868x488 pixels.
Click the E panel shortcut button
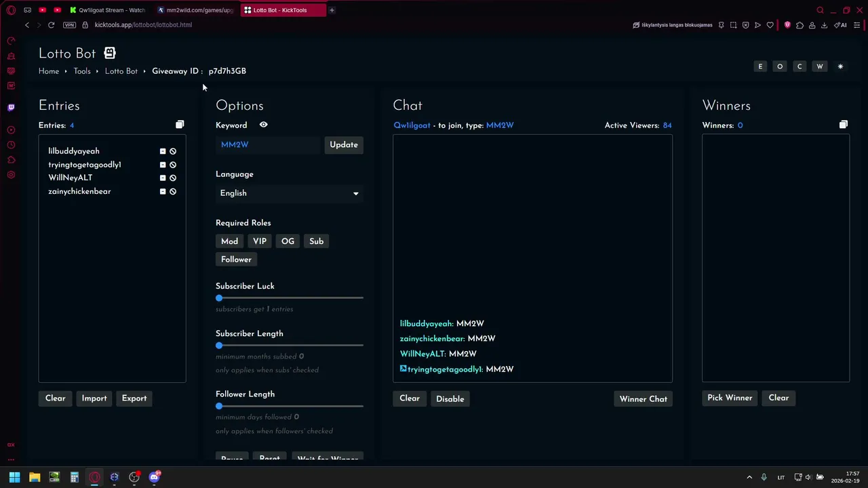coord(760,66)
